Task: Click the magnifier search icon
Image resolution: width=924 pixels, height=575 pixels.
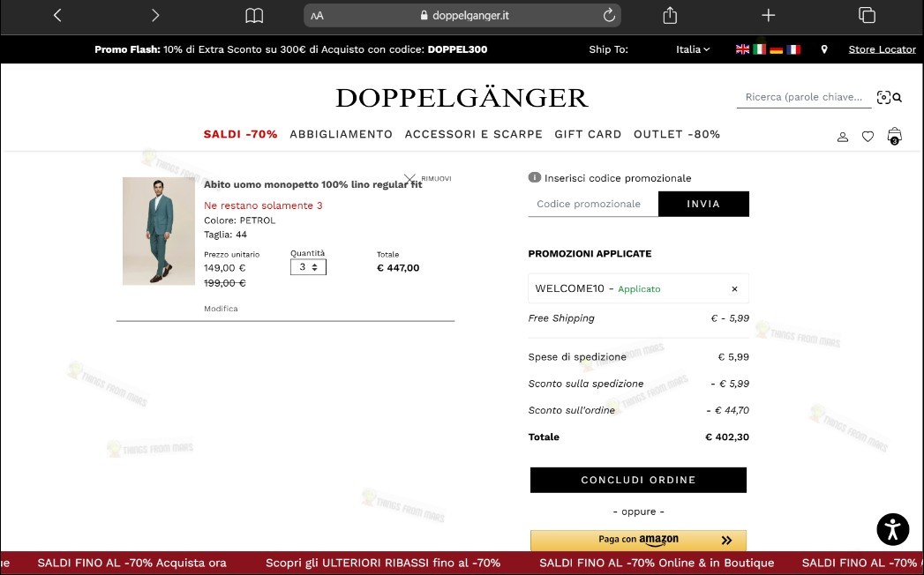Action: coord(897,98)
